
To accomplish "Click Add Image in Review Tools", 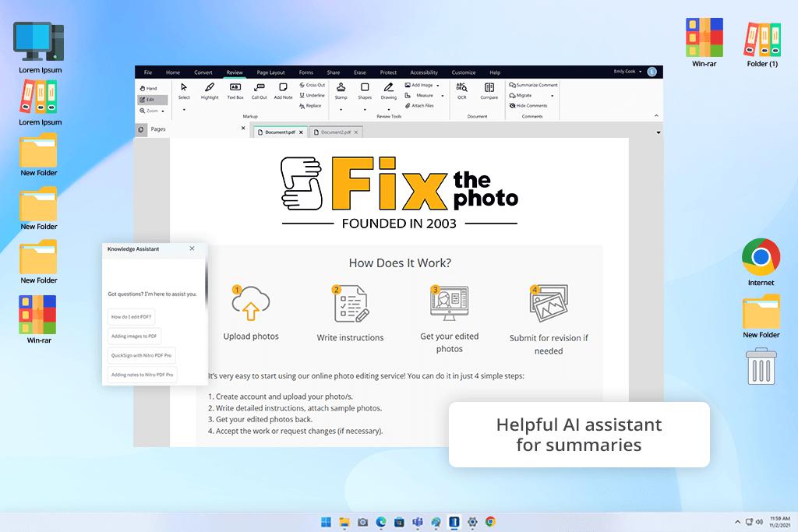I will point(418,85).
